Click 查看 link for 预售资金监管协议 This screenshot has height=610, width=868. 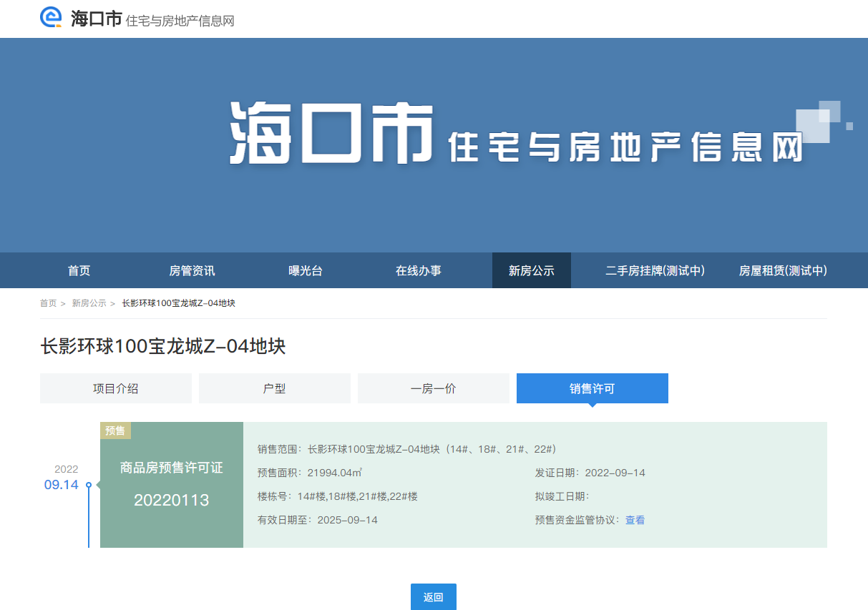point(635,521)
